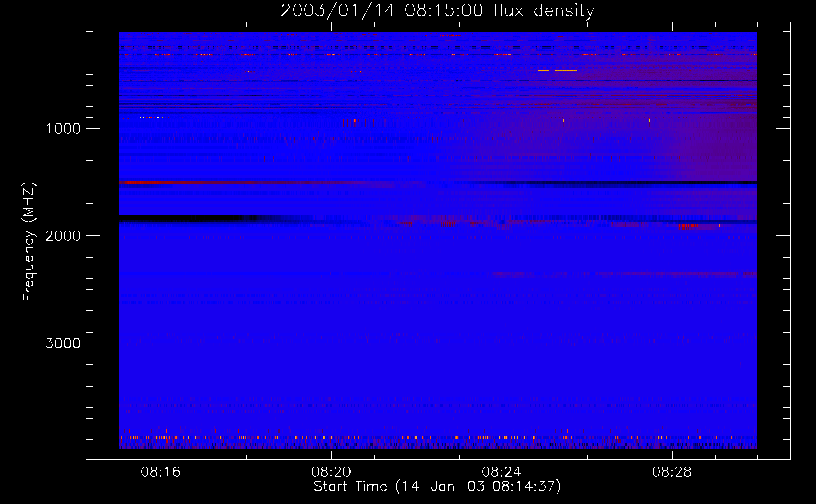This screenshot has width=816, height=504.
Task: Select the 08:20 time tick label
Action: 331,472
